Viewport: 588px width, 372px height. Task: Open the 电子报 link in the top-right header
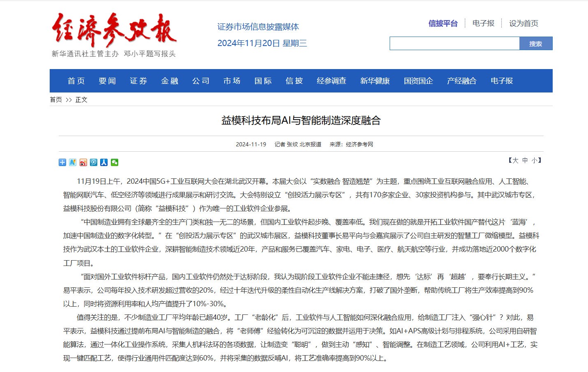[x=484, y=23]
